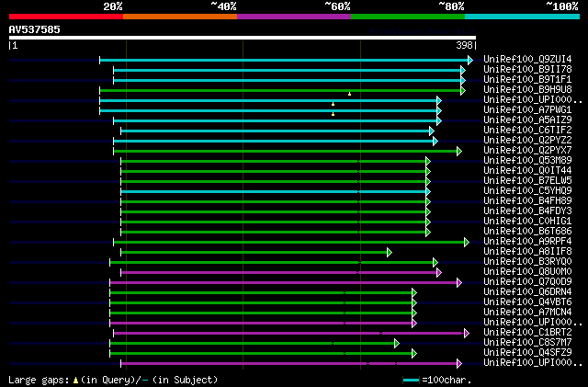Viewport: 588px width, 387px height.
Task: Click arrowhead ending the Q9ZUI4 alignment
Action: pos(470,60)
